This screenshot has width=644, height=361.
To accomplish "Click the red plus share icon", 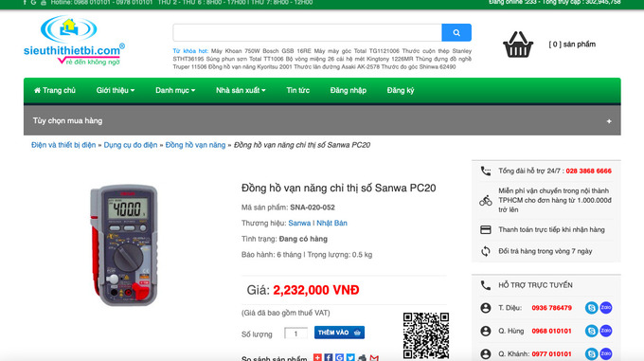I will [x=317, y=357].
